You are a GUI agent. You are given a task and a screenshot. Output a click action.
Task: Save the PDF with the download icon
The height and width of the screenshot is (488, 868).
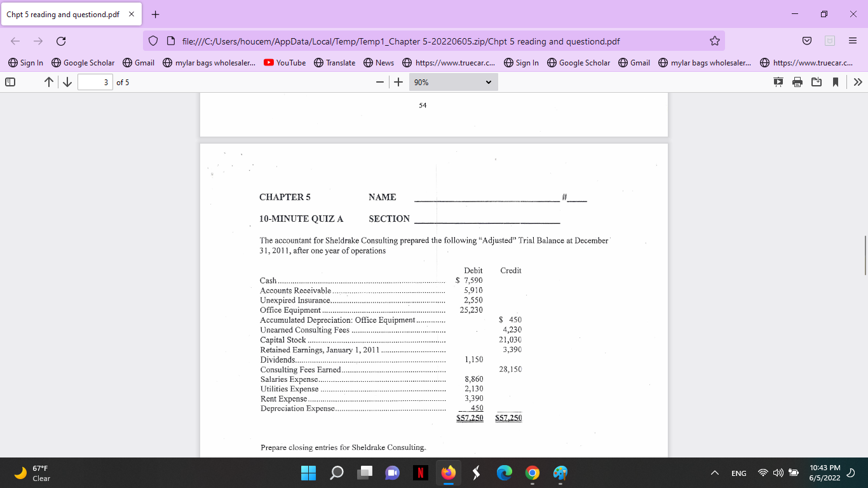817,81
